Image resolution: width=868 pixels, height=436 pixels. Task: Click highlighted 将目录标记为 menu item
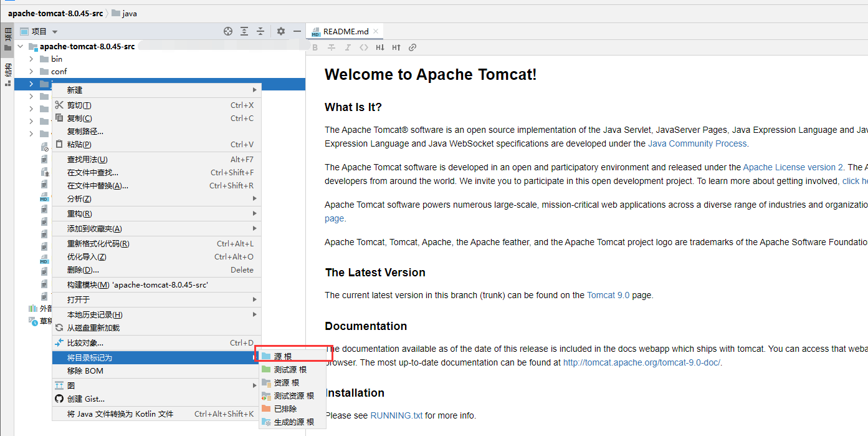tap(156, 357)
